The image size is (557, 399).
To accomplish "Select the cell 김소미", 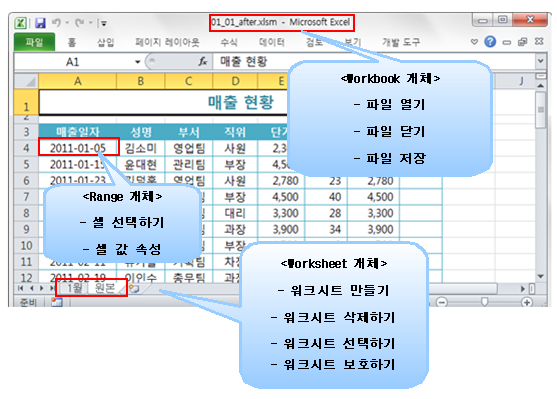I will (141, 148).
